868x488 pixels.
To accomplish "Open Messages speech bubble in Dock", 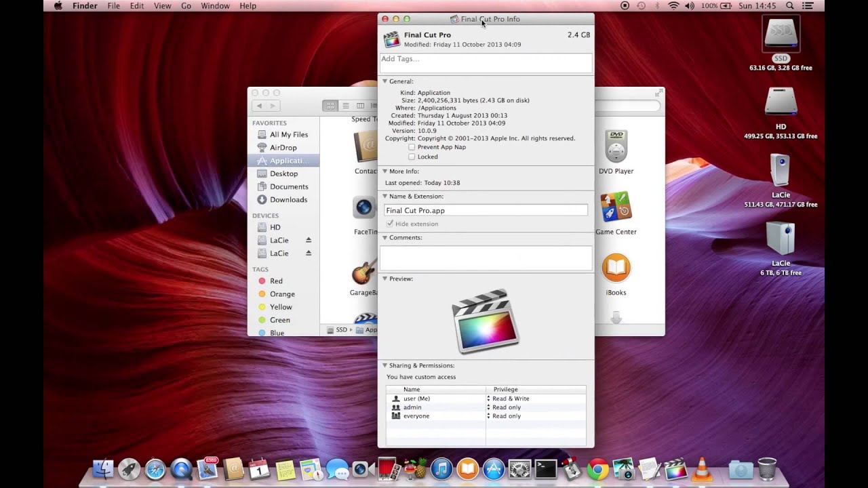I will 337,469.
